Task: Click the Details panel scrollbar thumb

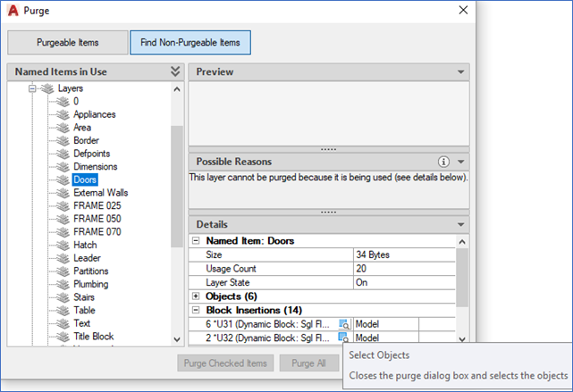Action: [462, 278]
